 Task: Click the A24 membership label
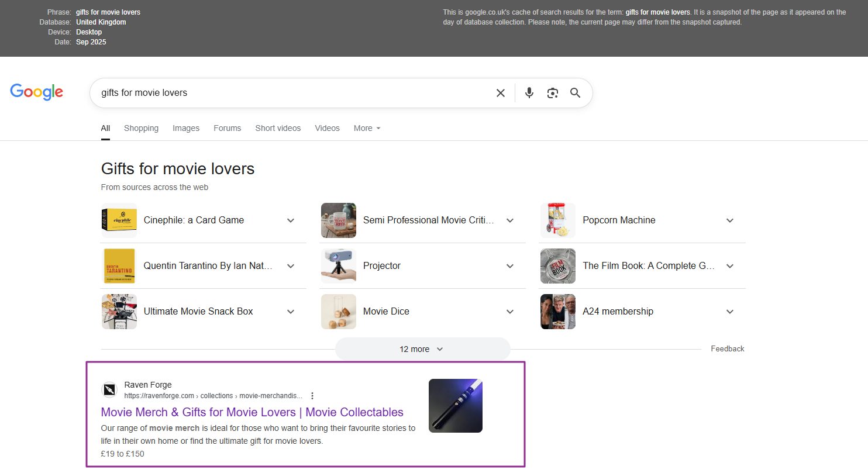pyautogui.click(x=618, y=312)
